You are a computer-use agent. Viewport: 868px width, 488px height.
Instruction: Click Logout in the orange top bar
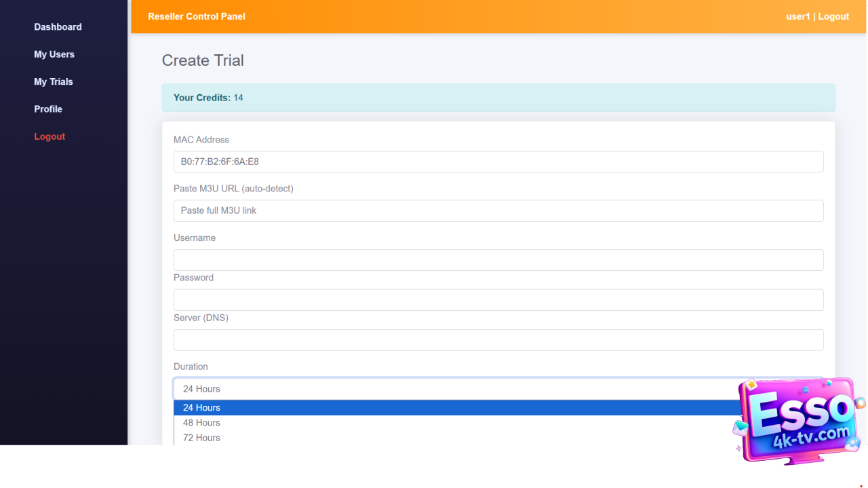pyautogui.click(x=833, y=16)
